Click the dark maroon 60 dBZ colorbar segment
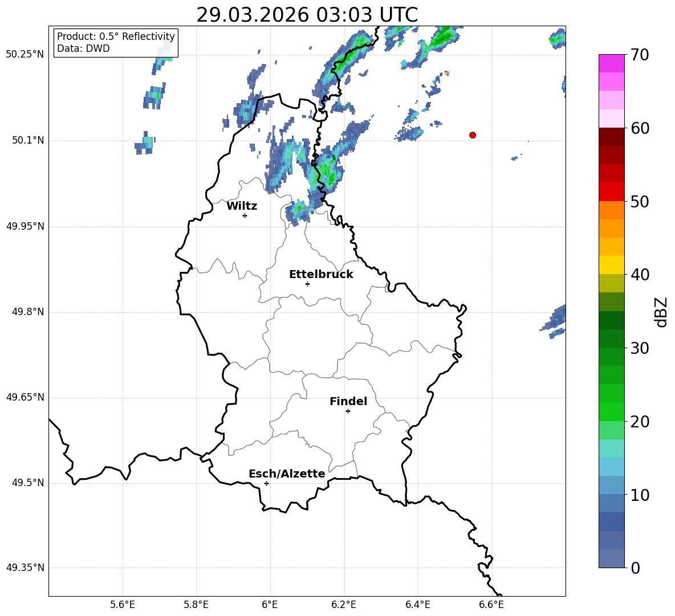This screenshot has width=675, height=616. (611, 137)
